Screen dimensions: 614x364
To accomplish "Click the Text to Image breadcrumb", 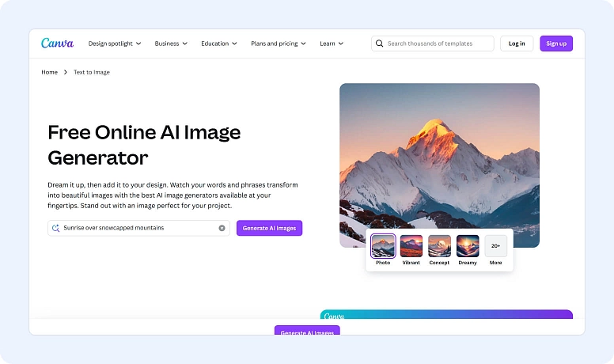I will 92,72.
